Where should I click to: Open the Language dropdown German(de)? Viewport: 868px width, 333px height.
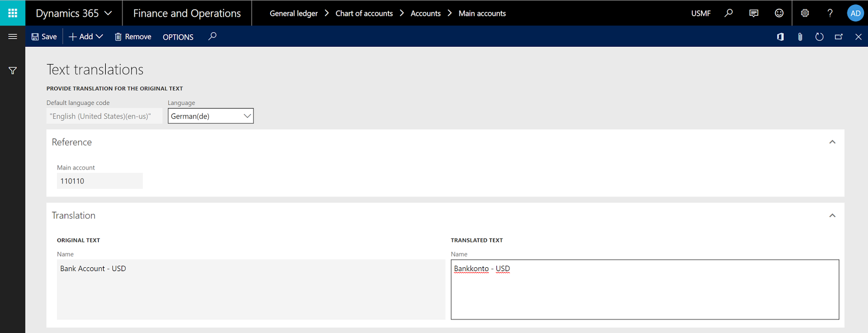(210, 116)
